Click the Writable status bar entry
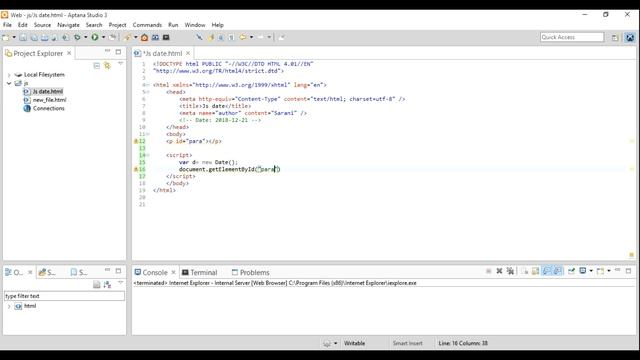The height and width of the screenshot is (360, 640). pos(354,343)
